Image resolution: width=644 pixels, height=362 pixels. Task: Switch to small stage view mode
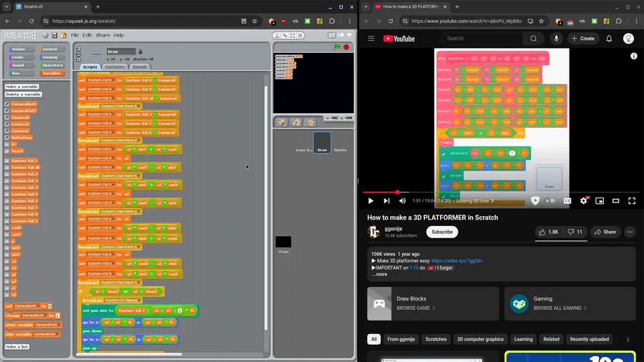coord(331,36)
